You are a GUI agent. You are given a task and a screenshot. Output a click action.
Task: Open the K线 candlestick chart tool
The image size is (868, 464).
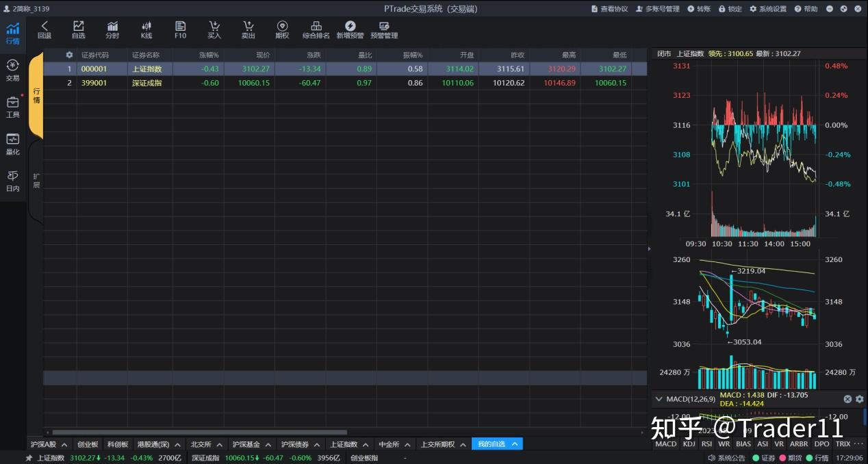tap(146, 29)
